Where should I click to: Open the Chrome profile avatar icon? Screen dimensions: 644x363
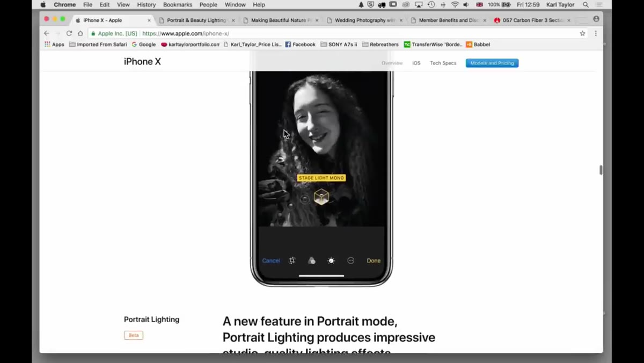click(596, 19)
